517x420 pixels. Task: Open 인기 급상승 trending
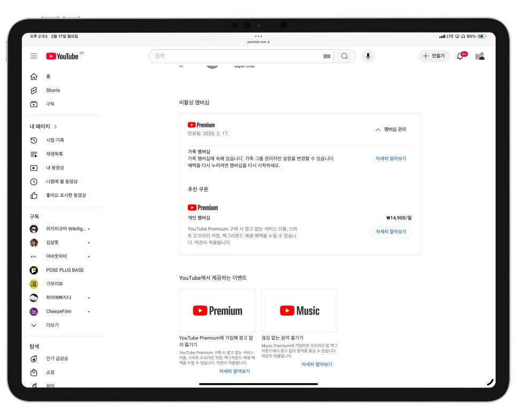pyautogui.click(x=57, y=358)
